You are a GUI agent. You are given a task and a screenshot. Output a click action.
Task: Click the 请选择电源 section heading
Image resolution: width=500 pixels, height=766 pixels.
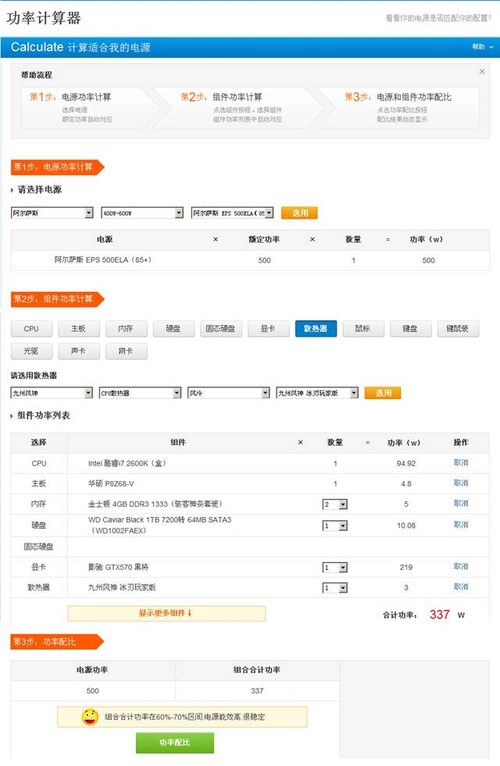(x=40, y=190)
